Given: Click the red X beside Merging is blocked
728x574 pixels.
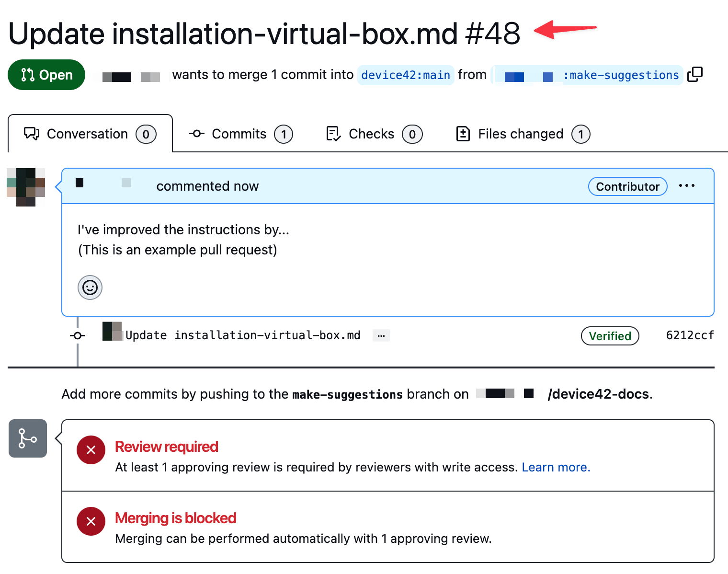Looking at the screenshot, I should pos(91,521).
